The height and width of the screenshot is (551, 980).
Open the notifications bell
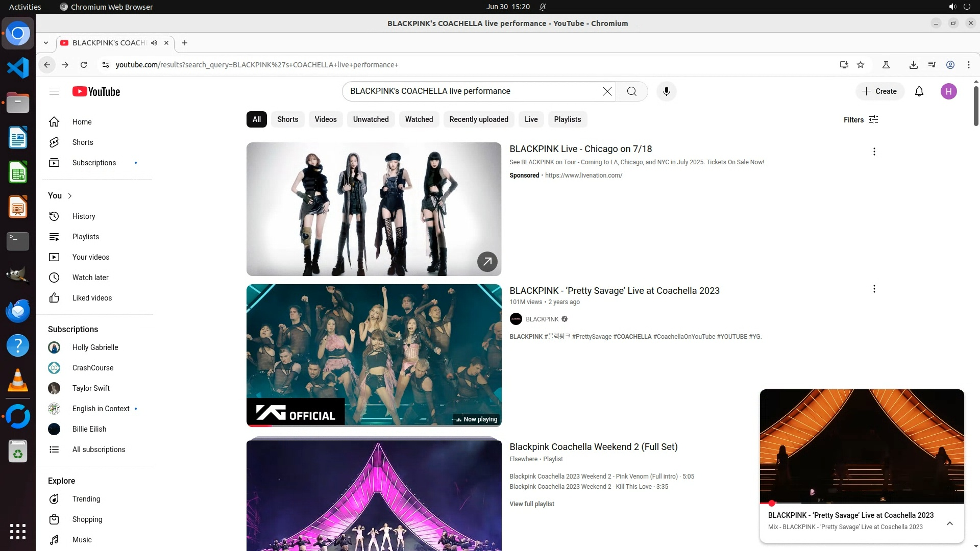coord(919,91)
